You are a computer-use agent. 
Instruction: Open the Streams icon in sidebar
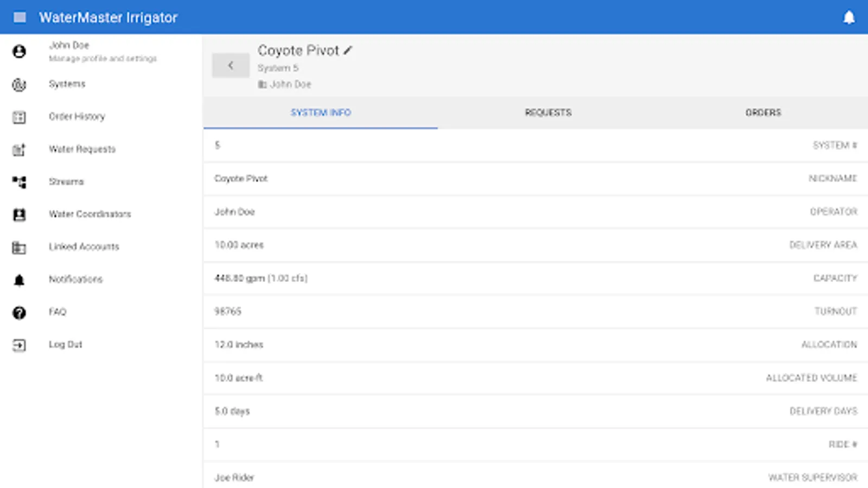[x=20, y=182]
